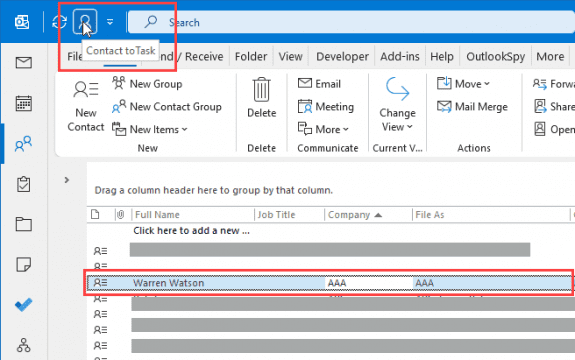Click the Forward Contact button

pos(553,84)
